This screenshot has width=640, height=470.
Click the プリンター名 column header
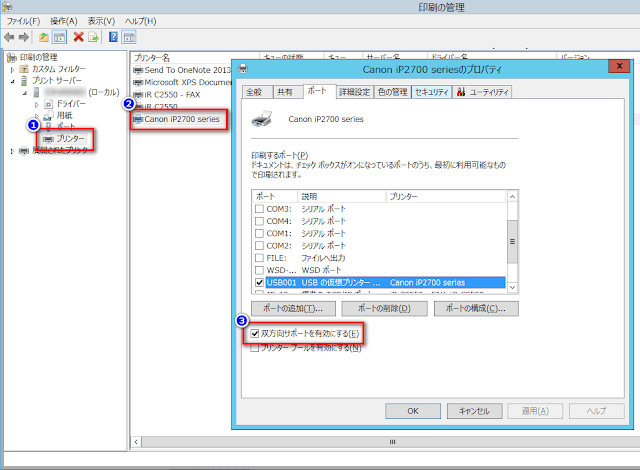click(x=195, y=58)
